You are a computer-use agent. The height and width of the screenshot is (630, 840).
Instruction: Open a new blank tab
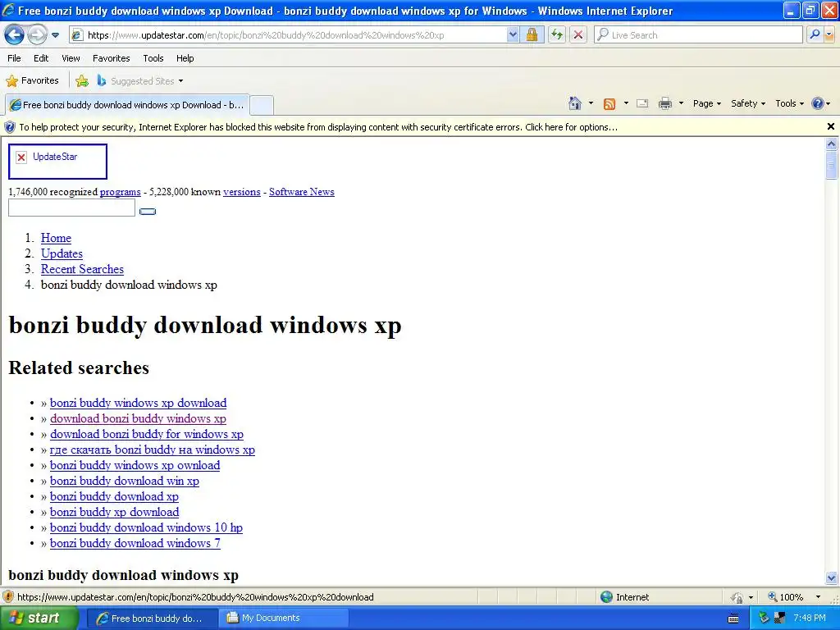pyautogui.click(x=262, y=105)
